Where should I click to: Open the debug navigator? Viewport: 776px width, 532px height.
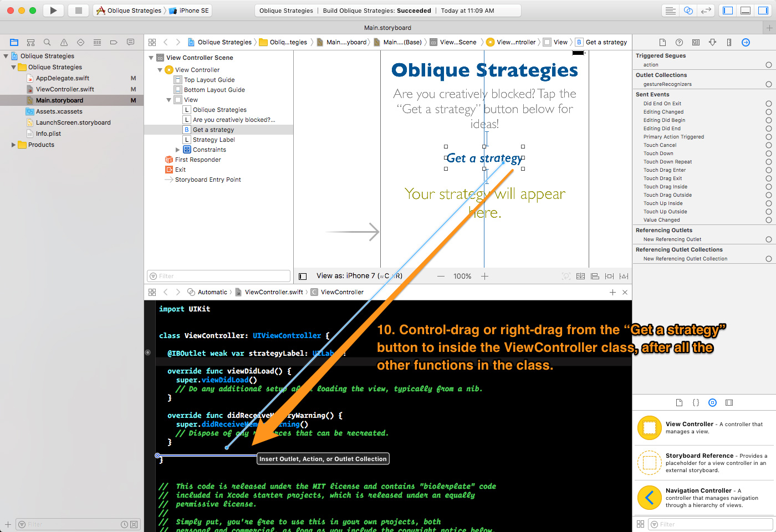point(97,42)
